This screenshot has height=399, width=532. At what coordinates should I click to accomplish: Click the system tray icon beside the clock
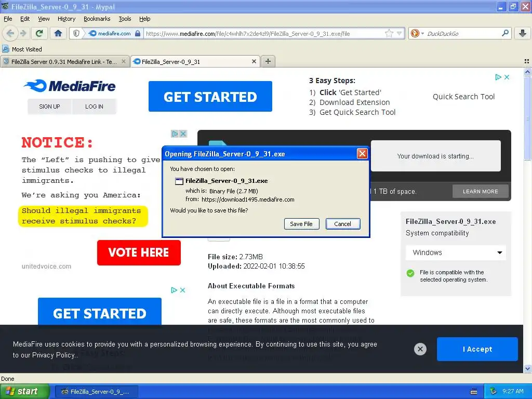(x=494, y=392)
